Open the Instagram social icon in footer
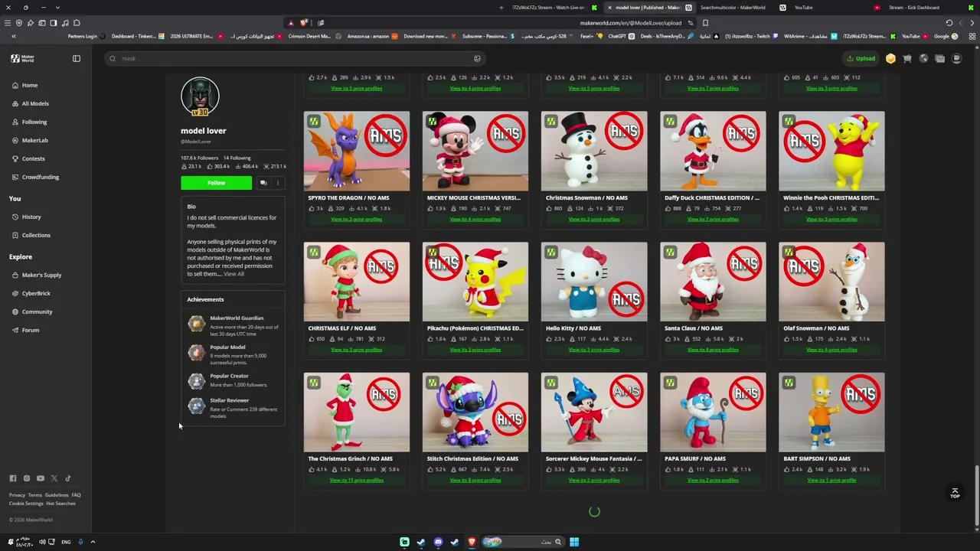This screenshot has height=551, width=980. click(27, 478)
